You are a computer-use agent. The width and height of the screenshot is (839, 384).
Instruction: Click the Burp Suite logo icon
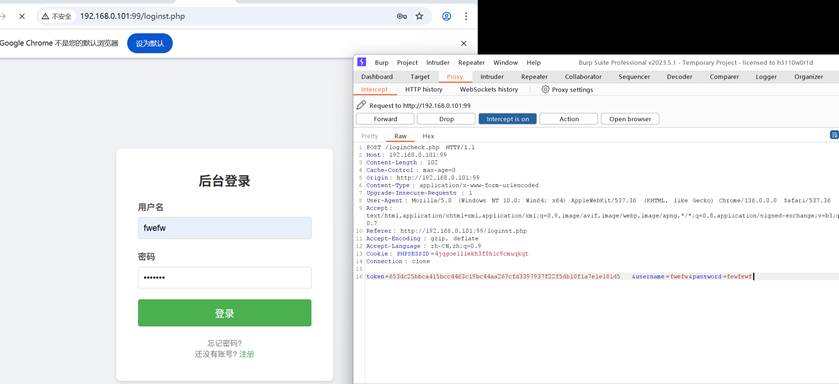[362, 62]
